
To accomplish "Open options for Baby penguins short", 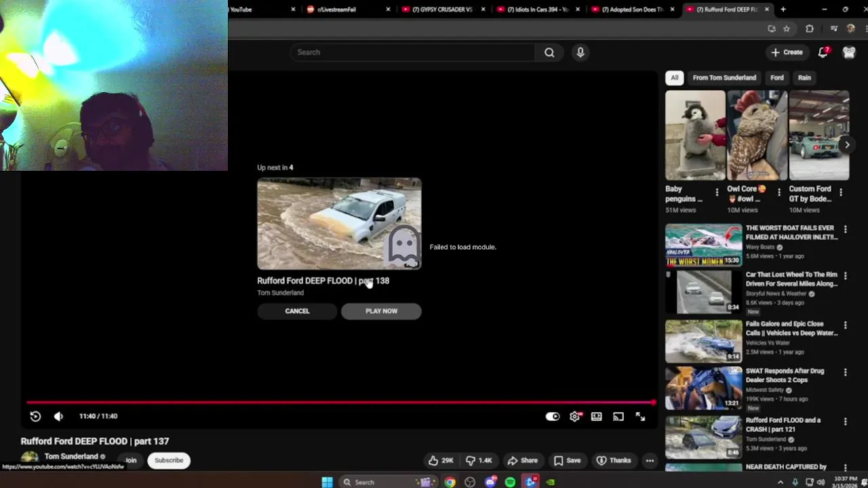I will [x=717, y=192].
